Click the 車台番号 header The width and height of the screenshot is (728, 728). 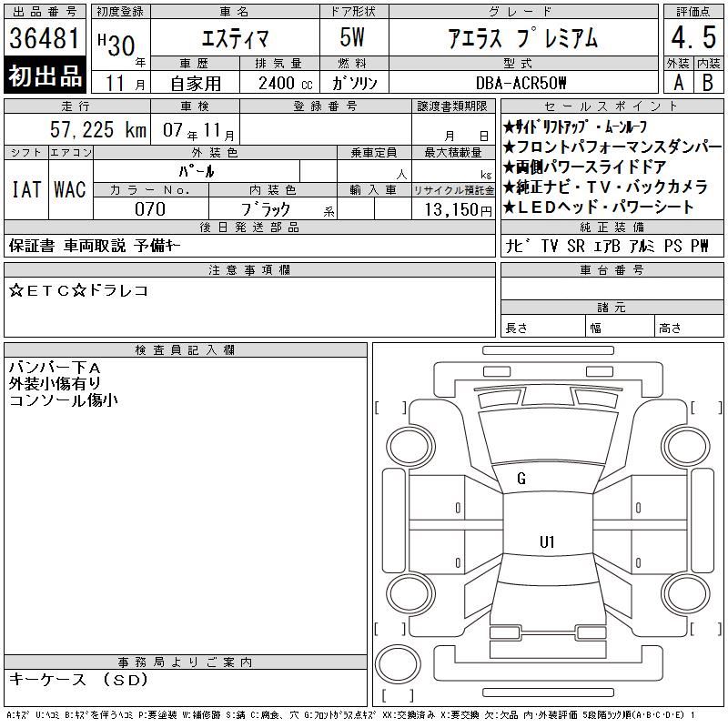click(x=612, y=269)
